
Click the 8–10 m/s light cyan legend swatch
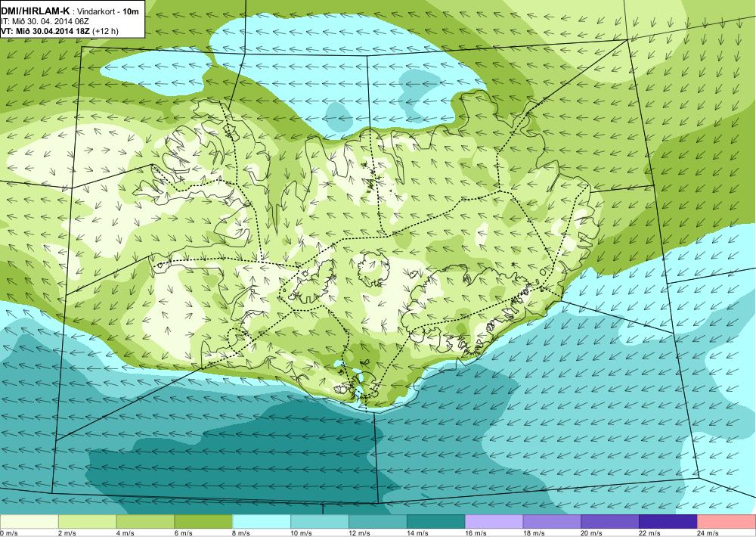(262, 522)
